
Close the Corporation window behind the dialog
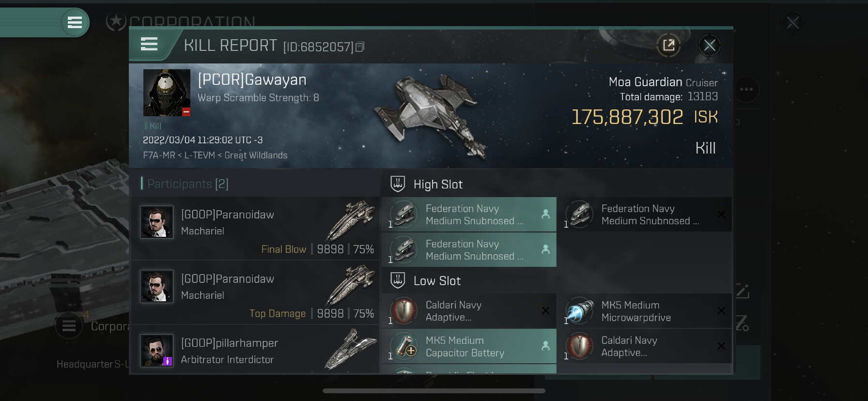click(792, 23)
